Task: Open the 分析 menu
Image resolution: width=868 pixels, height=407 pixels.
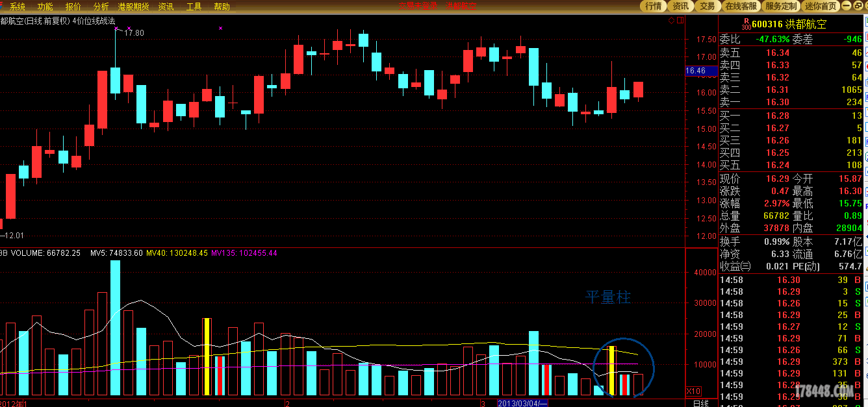Action: [x=101, y=6]
